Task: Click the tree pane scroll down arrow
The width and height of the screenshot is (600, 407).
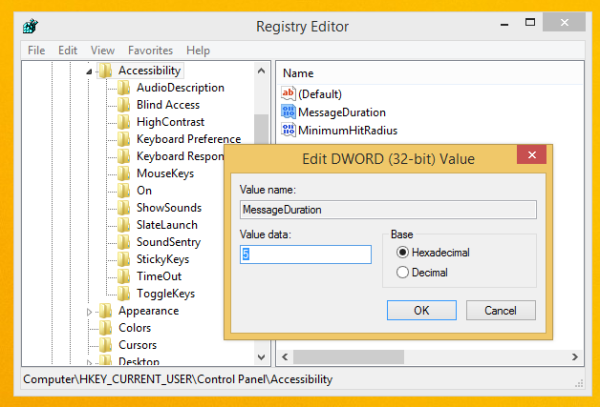Action: pyautogui.click(x=261, y=357)
